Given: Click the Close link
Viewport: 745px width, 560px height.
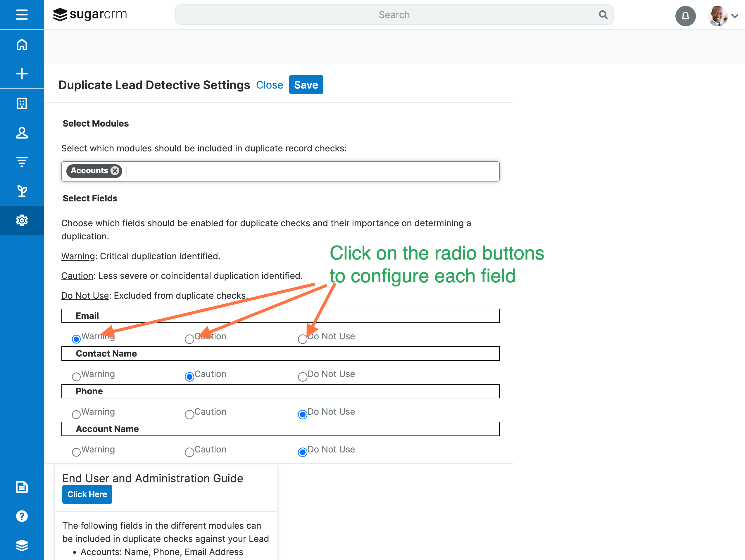Looking at the screenshot, I should pos(270,85).
